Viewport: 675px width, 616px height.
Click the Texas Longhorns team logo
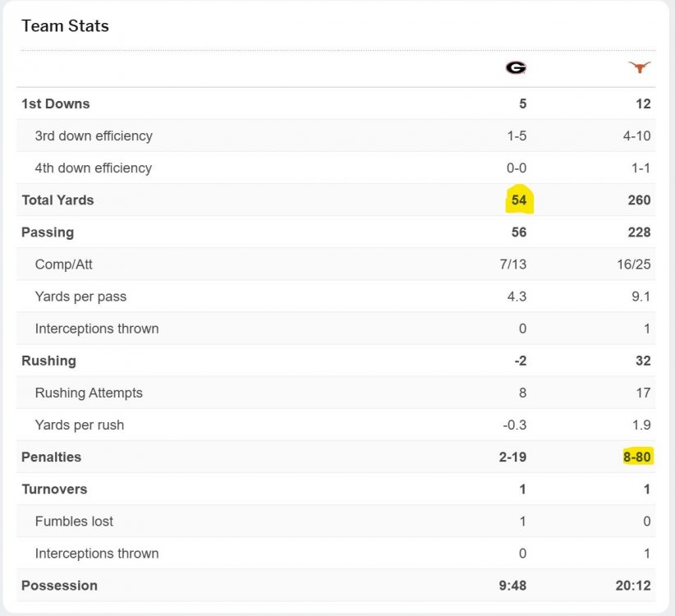pyautogui.click(x=639, y=67)
